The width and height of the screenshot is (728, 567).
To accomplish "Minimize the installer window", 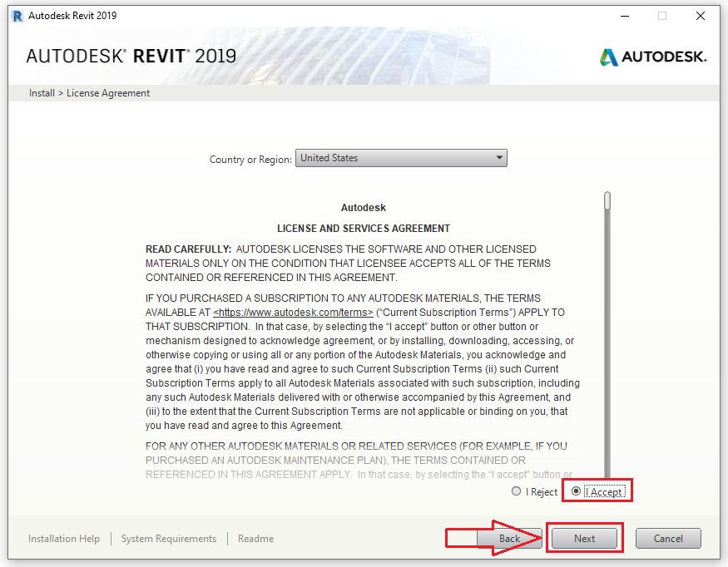I will tap(624, 15).
